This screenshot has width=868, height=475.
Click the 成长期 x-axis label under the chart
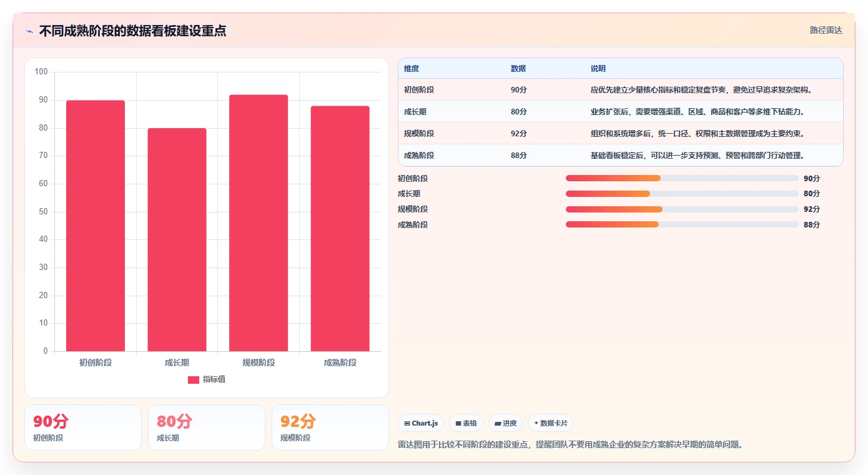point(177,362)
